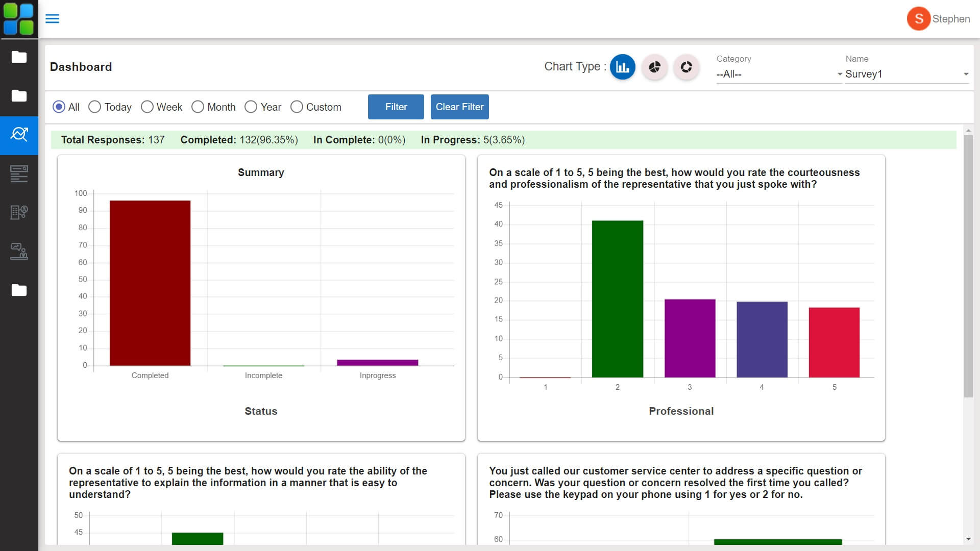This screenshot has width=980, height=551.
Task: Select the Today radio button
Action: (x=94, y=107)
